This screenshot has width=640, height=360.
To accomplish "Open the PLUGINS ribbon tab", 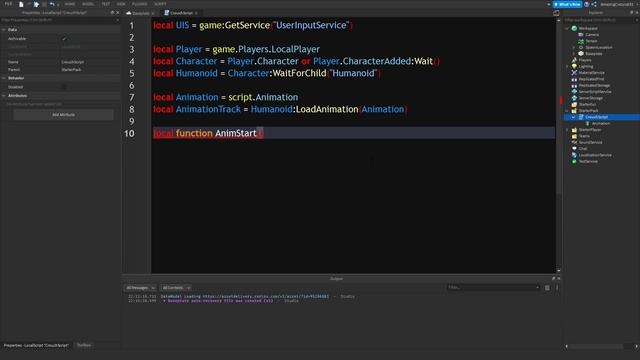I will tap(140, 4).
